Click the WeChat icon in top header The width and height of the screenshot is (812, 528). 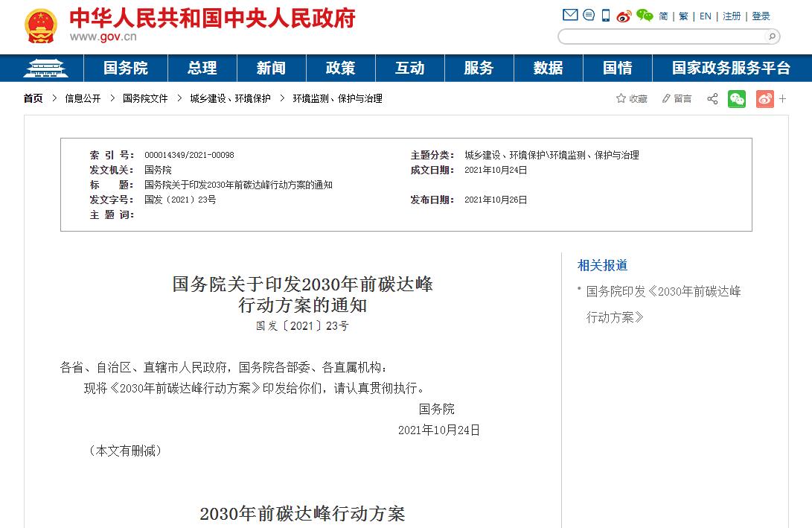pos(645,15)
